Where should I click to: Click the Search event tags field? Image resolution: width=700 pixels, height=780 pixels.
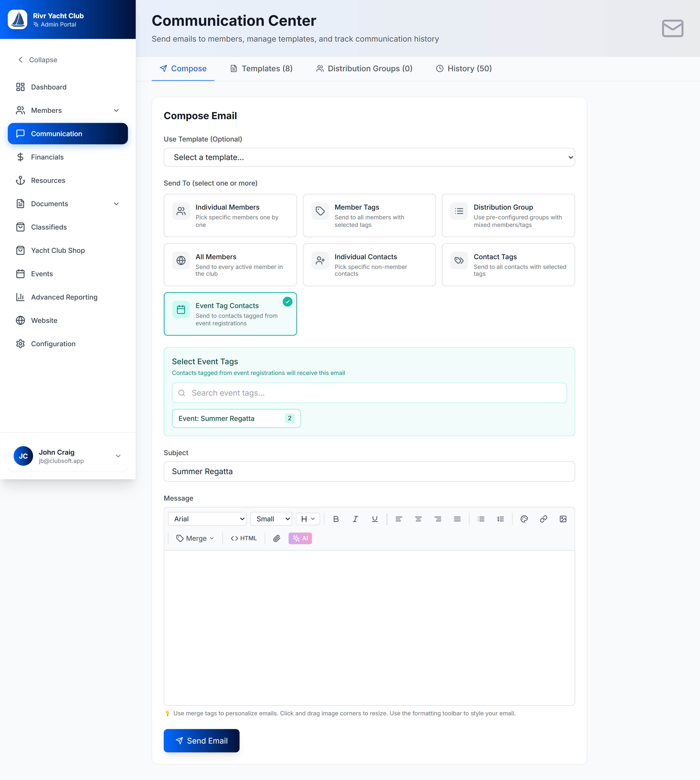coord(369,393)
